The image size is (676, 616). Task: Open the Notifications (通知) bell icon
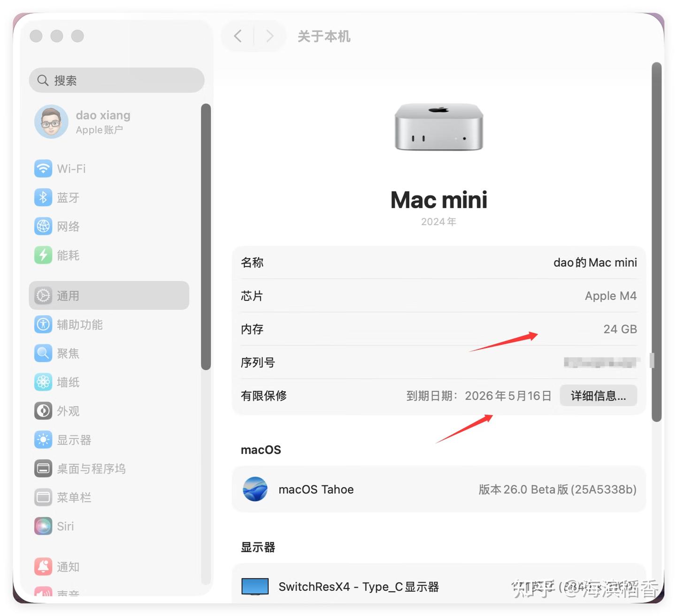click(x=43, y=566)
